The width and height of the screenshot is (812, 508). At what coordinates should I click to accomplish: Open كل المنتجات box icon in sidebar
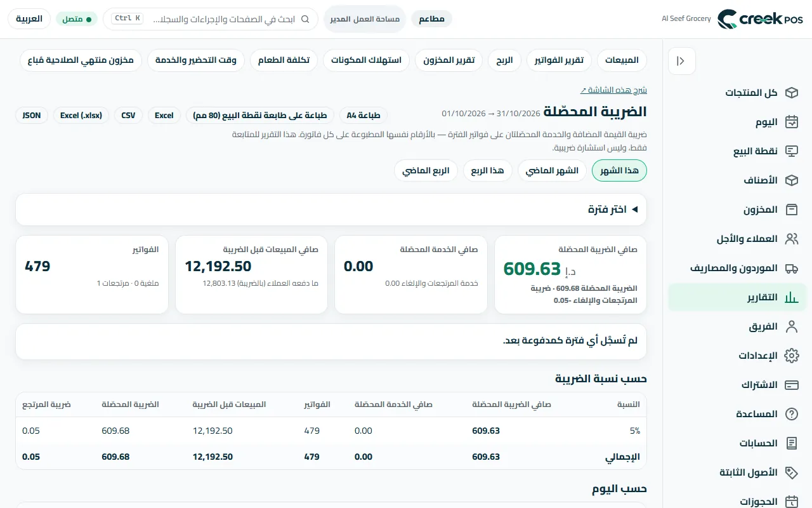point(791,93)
